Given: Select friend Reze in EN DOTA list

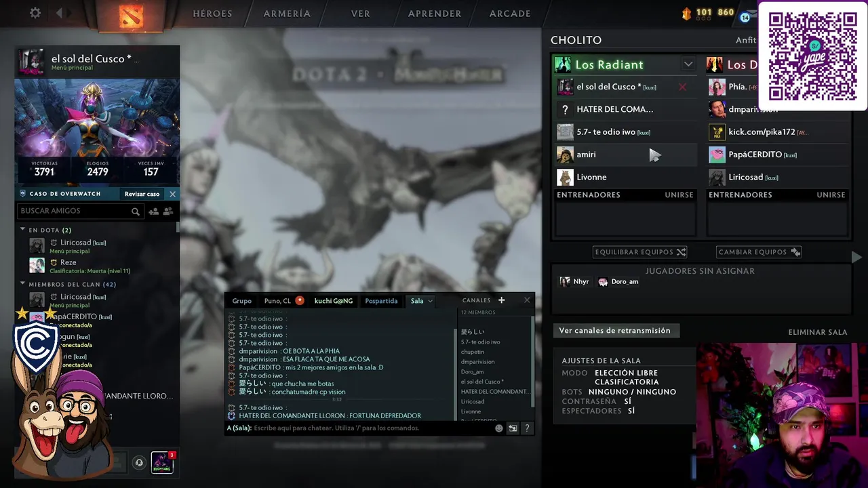Looking at the screenshot, I should tap(98, 266).
